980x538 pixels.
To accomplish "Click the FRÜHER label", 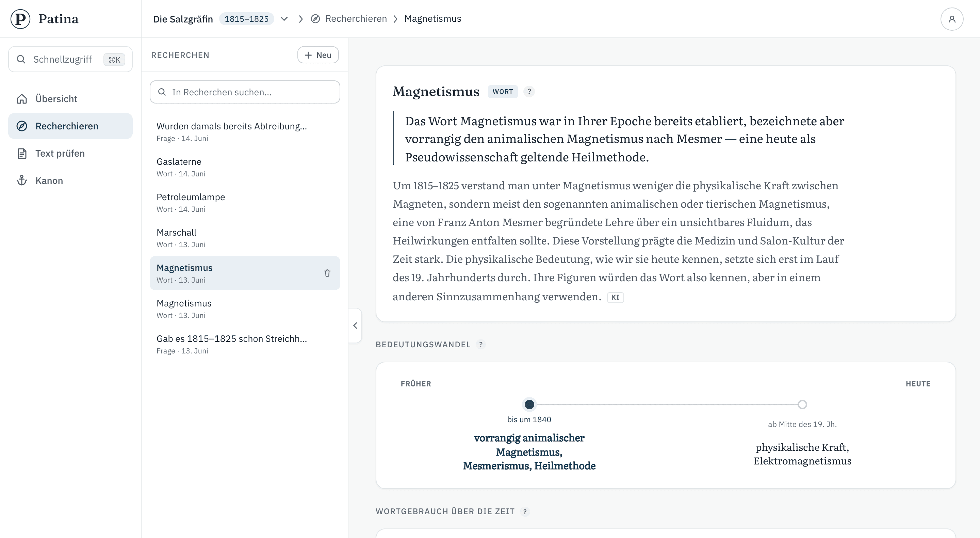I will [x=416, y=384].
